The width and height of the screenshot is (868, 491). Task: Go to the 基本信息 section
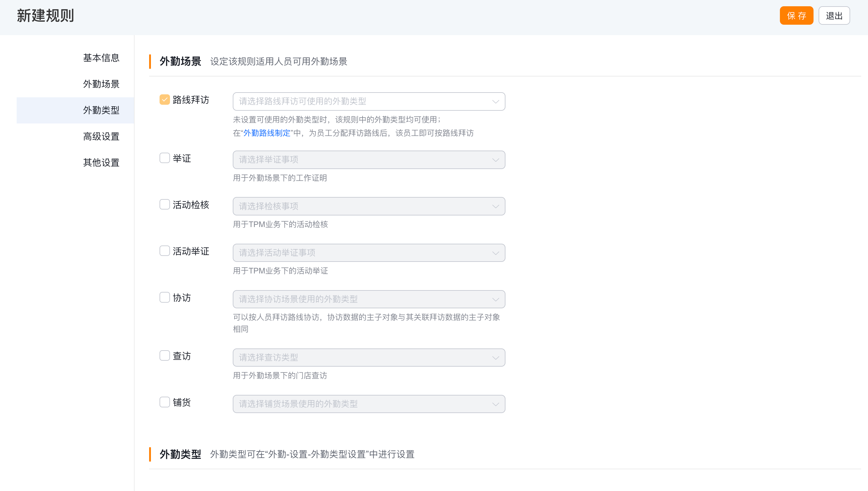tap(101, 58)
